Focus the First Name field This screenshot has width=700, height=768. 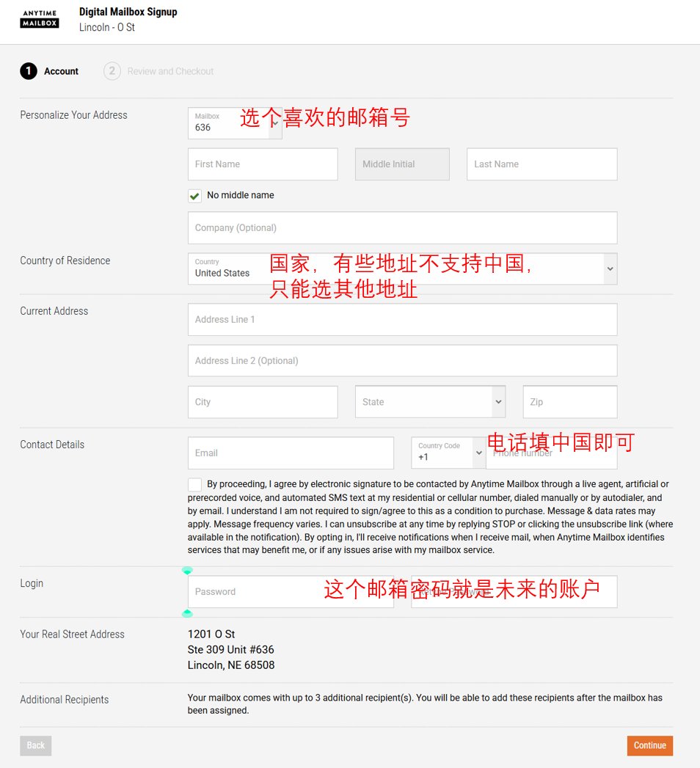(263, 164)
